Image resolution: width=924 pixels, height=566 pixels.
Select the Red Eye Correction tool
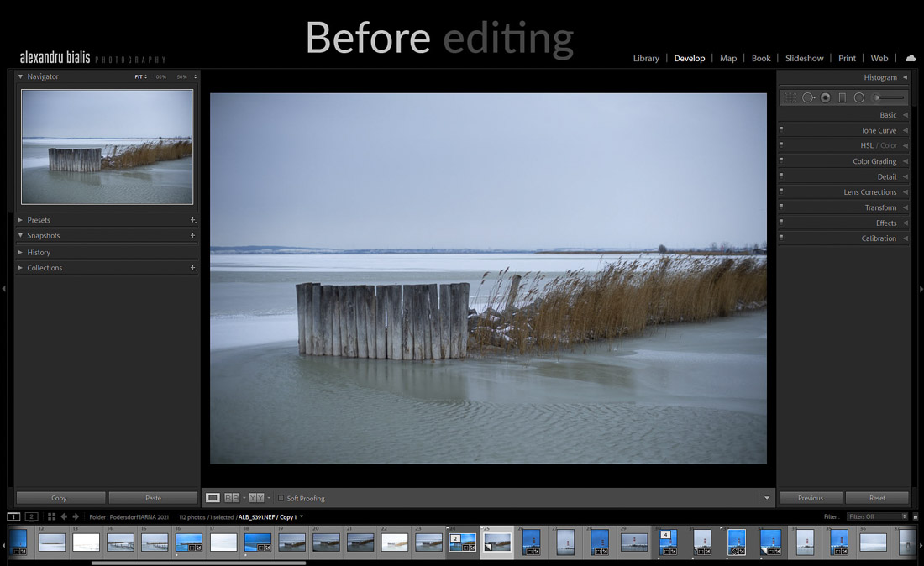coord(826,97)
